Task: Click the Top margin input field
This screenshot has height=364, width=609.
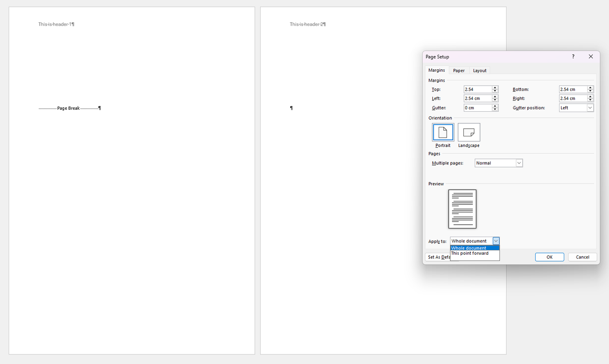Action: pyautogui.click(x=478, y=89)
